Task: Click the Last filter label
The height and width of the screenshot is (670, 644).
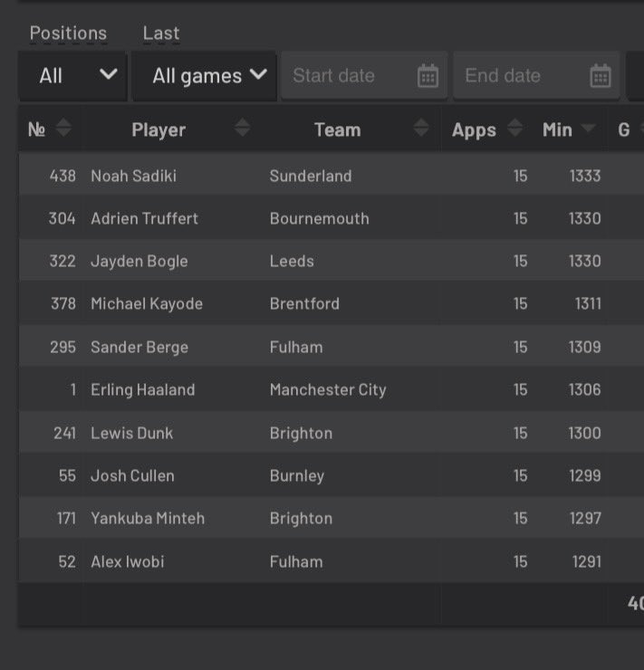Action: 161,33
